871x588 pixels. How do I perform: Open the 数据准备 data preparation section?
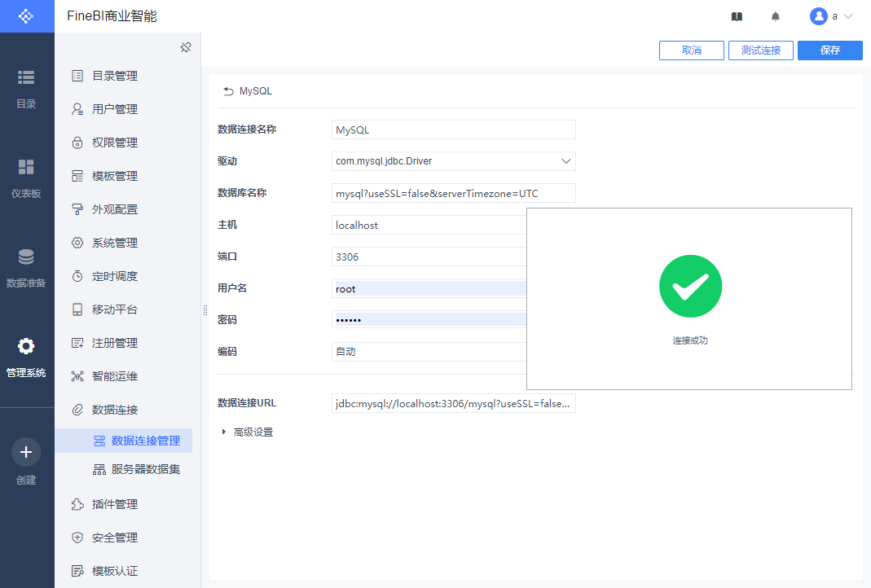tap(26, 268)
